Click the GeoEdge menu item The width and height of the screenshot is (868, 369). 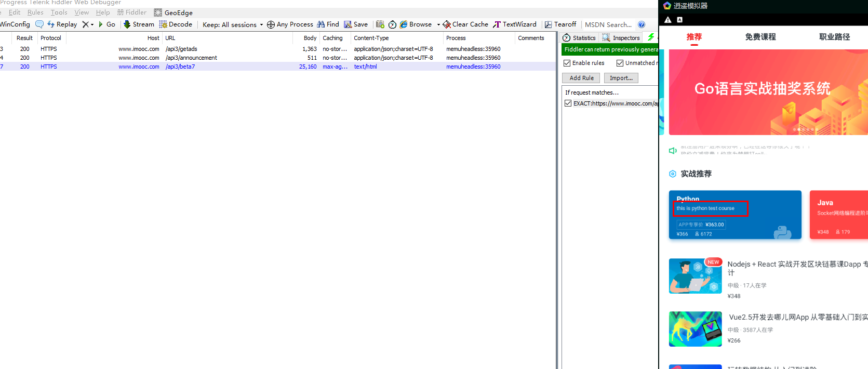173,12
